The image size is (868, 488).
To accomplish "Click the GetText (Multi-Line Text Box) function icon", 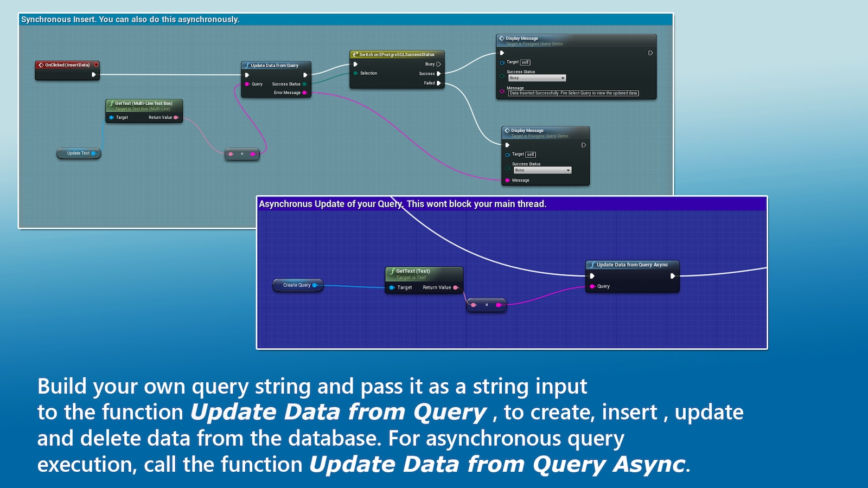I will tap(111, 103).
